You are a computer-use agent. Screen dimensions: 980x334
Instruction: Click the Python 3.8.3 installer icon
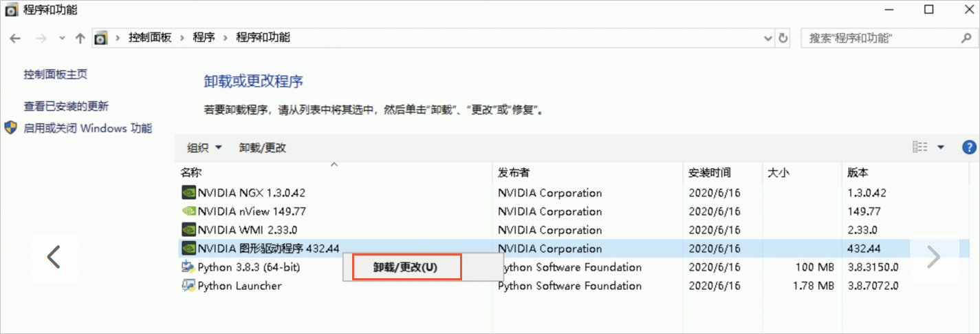click(x=188, y=267)
